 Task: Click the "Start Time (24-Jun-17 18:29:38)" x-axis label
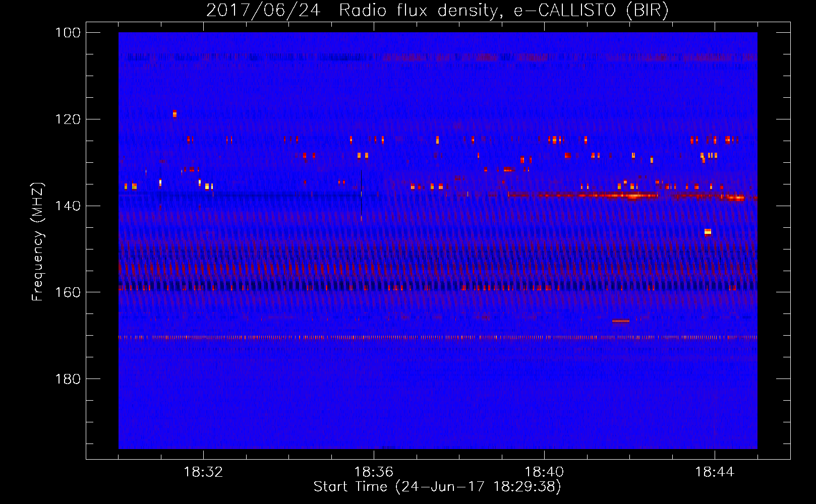[437, 487]
